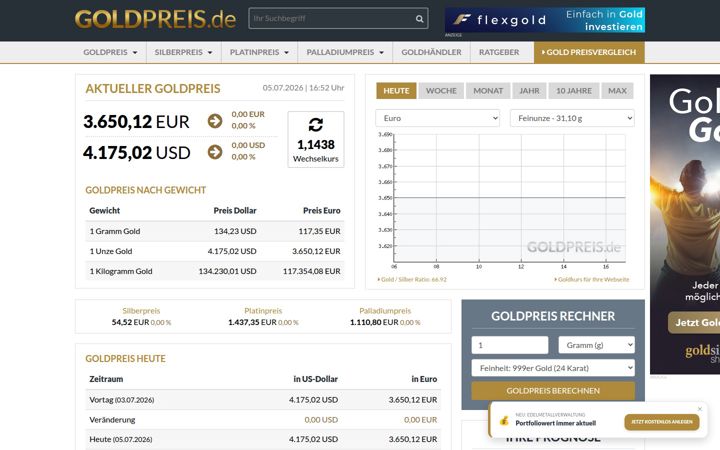Expand the PLATINPREIS menu
The height and width of the screenshot is (450, 720).
(x=259, y=52)
